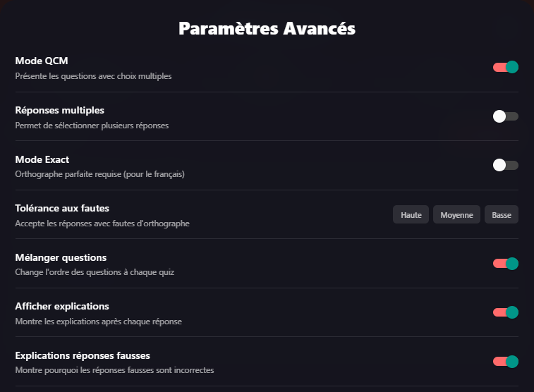Switch off Afficher explications
This screenshot has height=392, width=534.
click(x=506, y=312)
